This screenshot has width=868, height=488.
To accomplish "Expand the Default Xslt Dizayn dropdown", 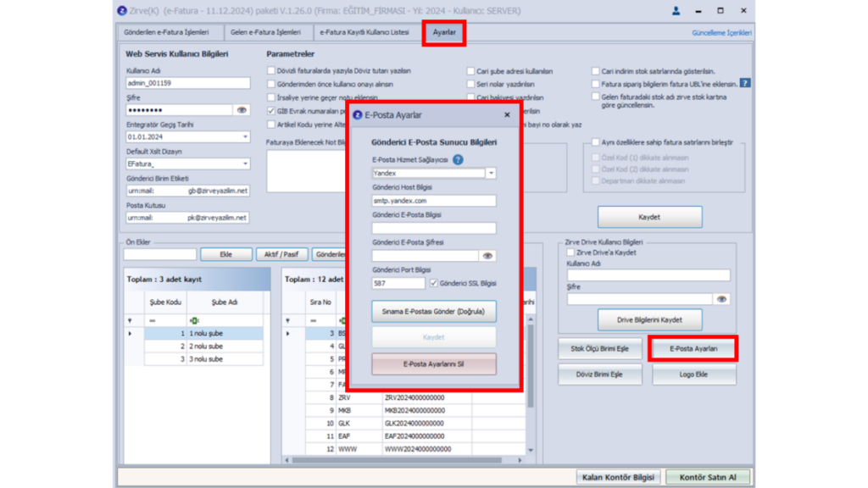I will point(245,164).
